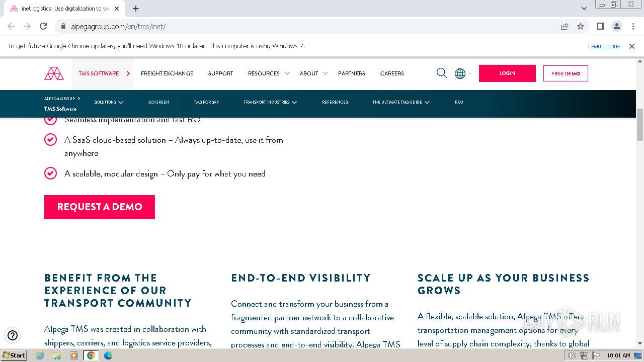Go to TMS FOR SAP in the submenu

pyautogui.click(x=206, y=102)
